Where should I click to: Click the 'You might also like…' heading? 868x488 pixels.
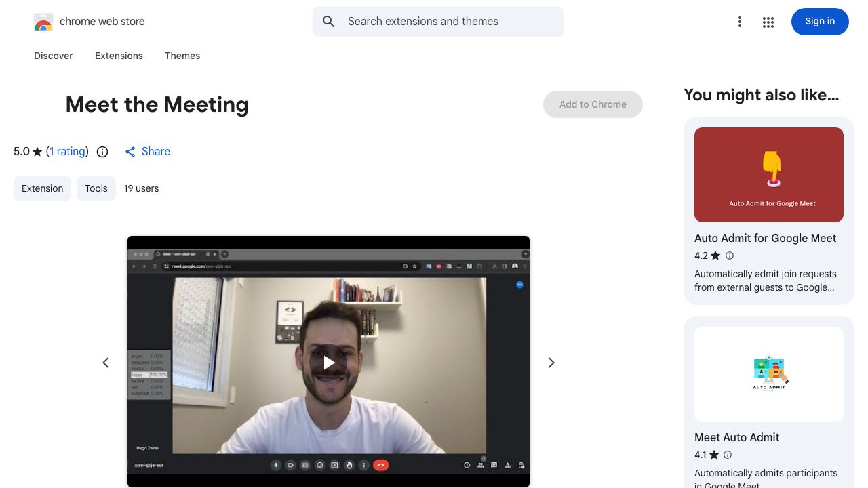pos(761,95)
